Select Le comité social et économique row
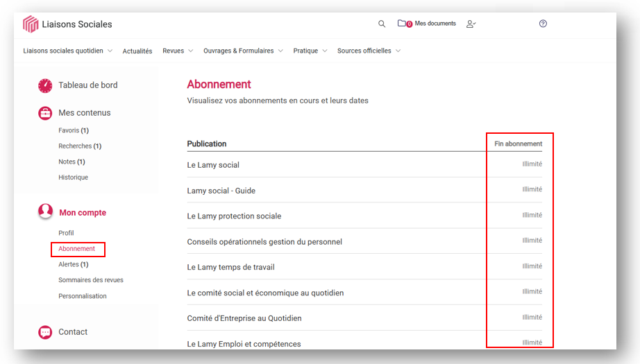 (x=364, y=293)
